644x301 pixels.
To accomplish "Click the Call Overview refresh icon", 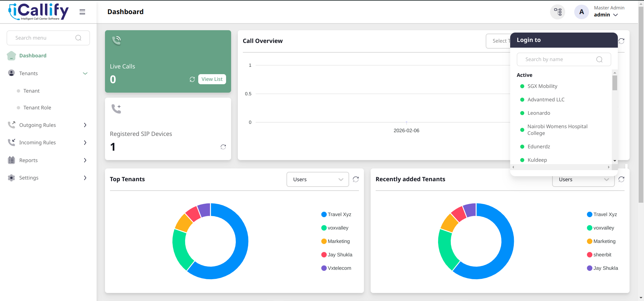I will pos(622,41).
